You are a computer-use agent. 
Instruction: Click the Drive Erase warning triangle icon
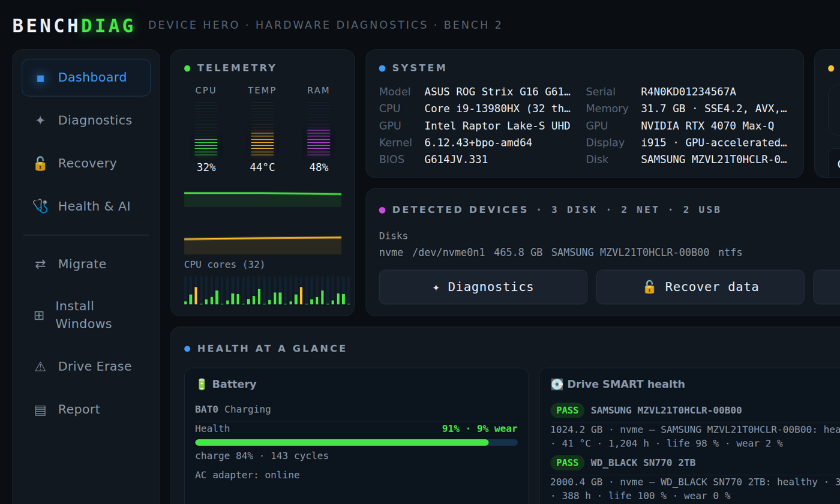(x=40, y=367)
